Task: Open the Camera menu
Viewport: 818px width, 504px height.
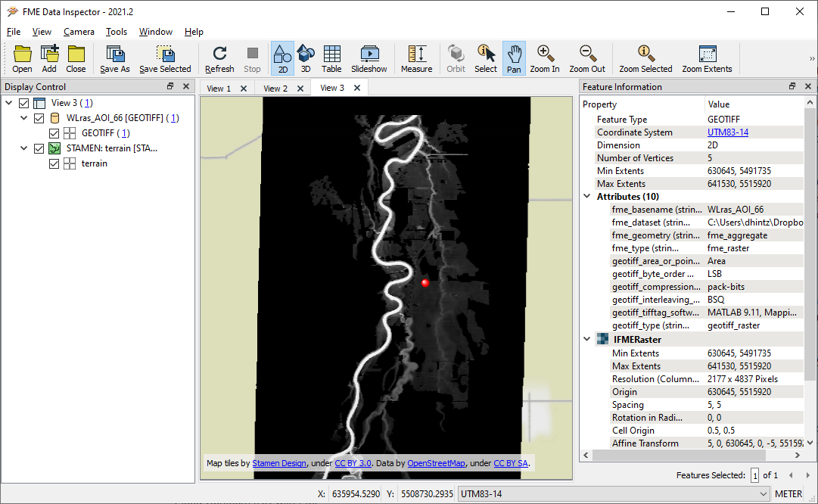Action: tap(79, 31)
